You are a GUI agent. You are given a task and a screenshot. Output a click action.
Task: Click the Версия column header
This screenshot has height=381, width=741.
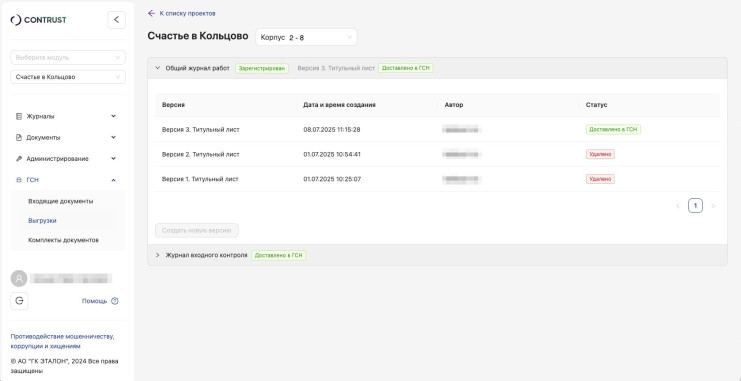pyautogui.click(x=173, y=105)
